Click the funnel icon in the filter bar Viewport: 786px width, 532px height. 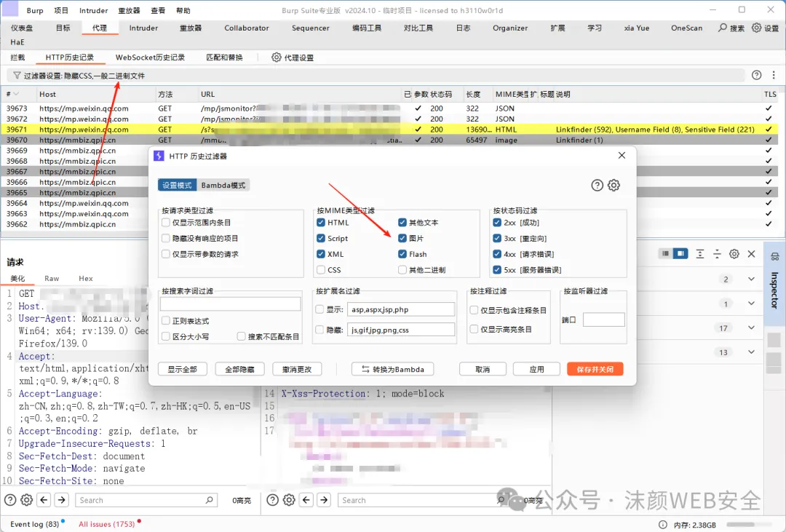coord(17,75)
